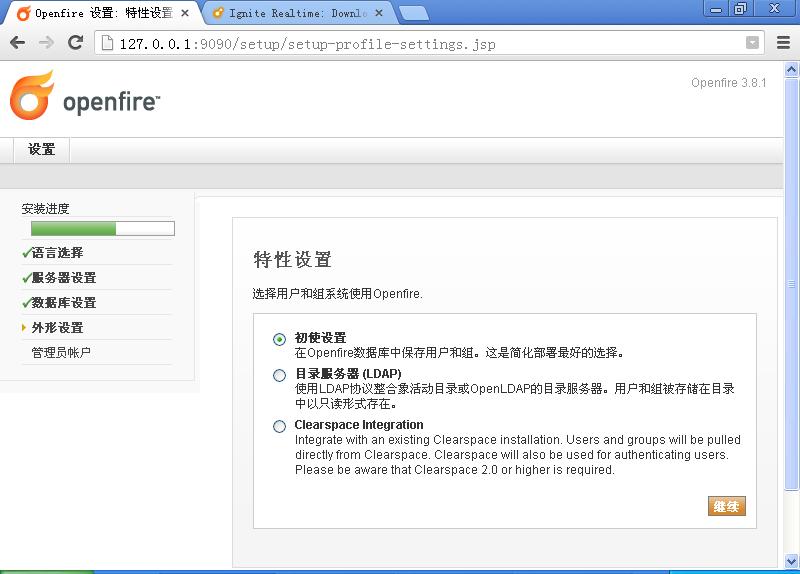Click the 服务器设置 step in sidebar

(x=64, y=278)
